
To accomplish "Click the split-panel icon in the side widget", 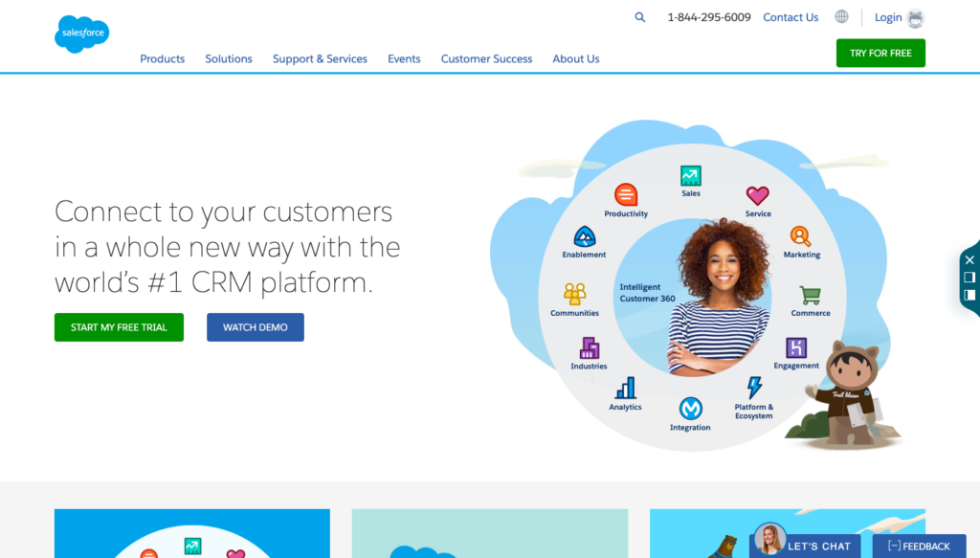I will (x=969, y=295).
